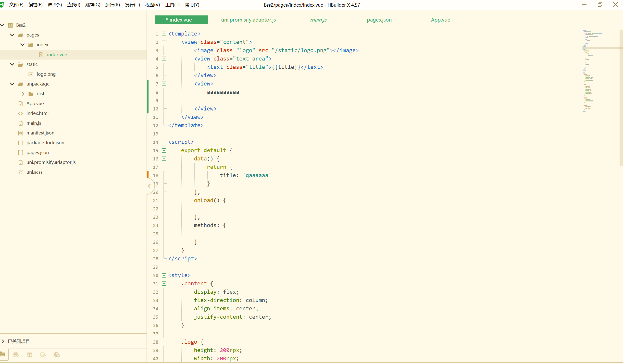
Task: Switch to the App.vue tab
Action: [441, 20]
